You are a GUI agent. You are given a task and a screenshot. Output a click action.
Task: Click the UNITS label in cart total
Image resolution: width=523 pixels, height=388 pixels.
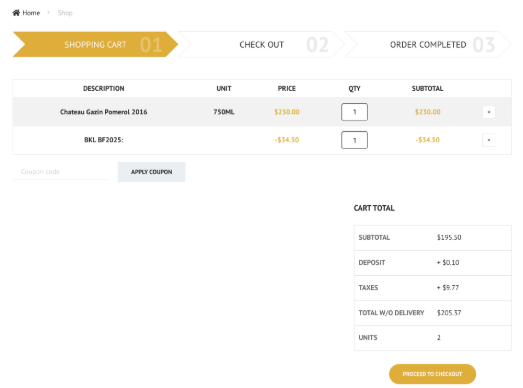[x=368, y=338]
